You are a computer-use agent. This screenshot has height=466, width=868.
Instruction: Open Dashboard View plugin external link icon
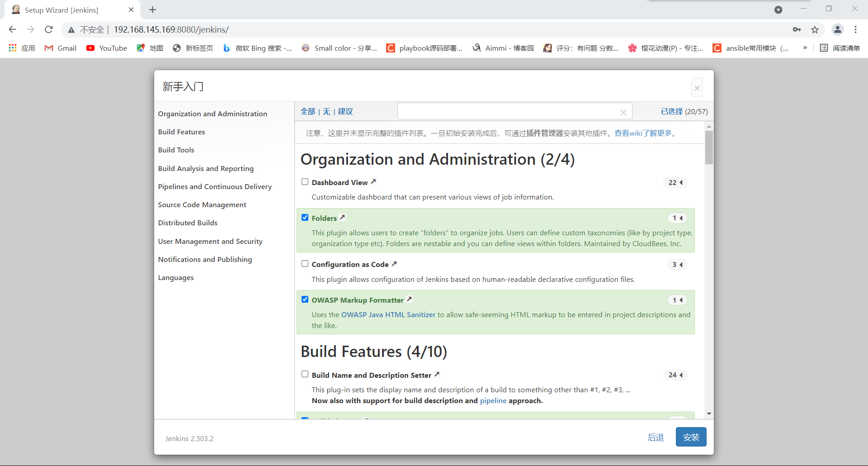[373, 182]
